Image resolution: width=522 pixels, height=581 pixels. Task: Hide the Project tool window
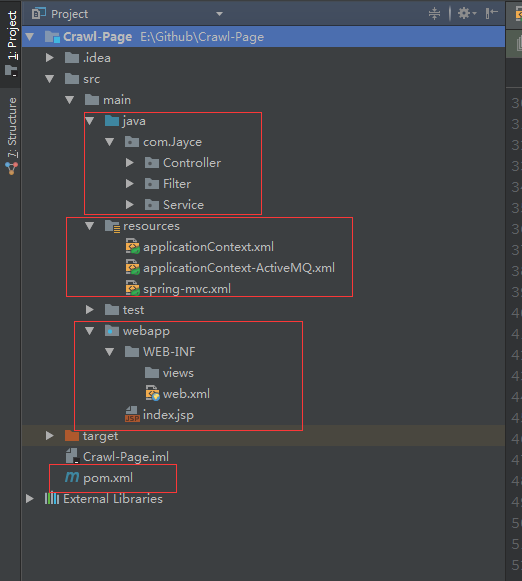coord(491,14)
